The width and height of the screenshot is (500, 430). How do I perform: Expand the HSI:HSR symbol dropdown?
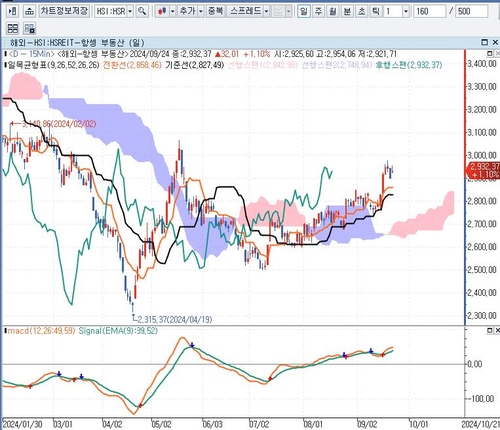pyautogui.click(x=130, y=12)
